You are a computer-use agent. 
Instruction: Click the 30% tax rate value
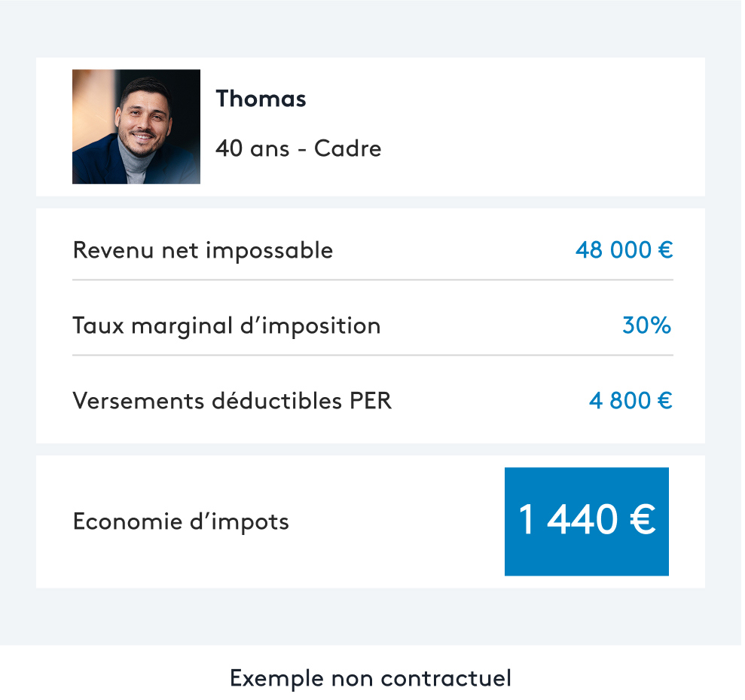(646, 326)
